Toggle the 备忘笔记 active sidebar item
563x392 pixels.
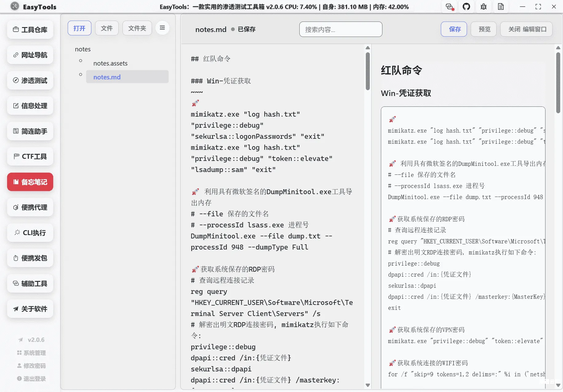tap(30, 182)
